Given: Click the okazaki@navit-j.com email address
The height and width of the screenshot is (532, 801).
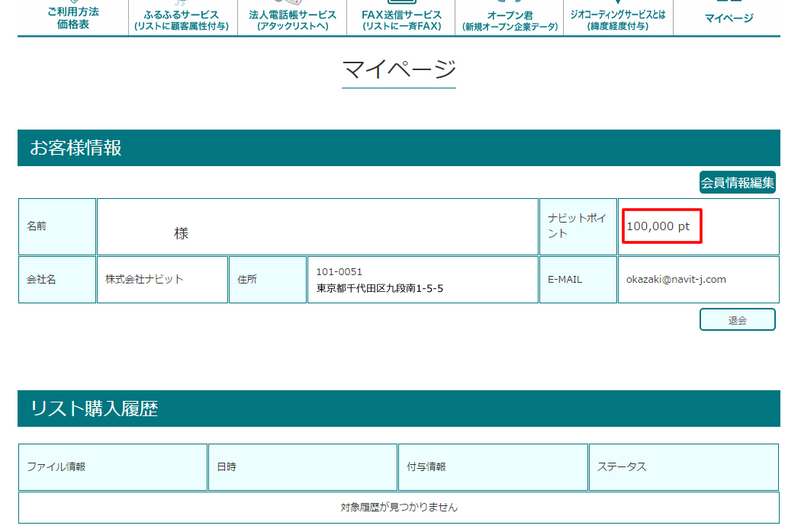Looking at the screenshot, I should 676,280.
